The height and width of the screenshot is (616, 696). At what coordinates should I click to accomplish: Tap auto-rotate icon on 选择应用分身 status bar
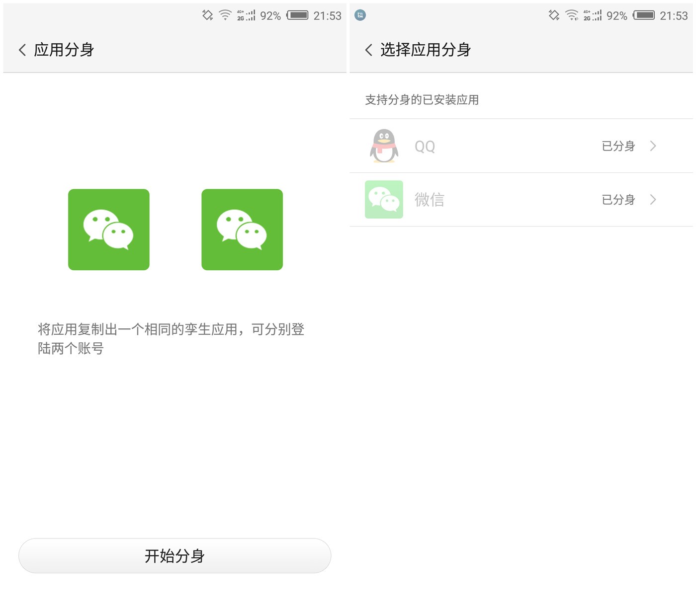554,15
